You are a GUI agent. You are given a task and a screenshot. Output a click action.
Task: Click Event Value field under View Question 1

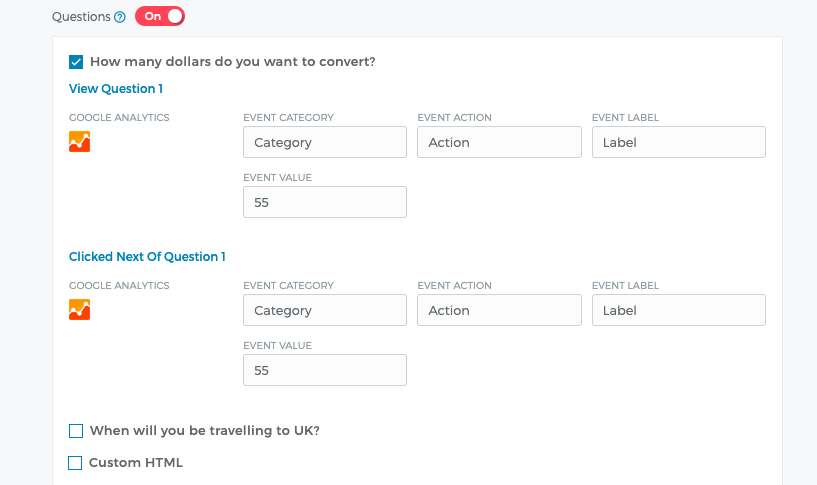click(x=325, y=202)
